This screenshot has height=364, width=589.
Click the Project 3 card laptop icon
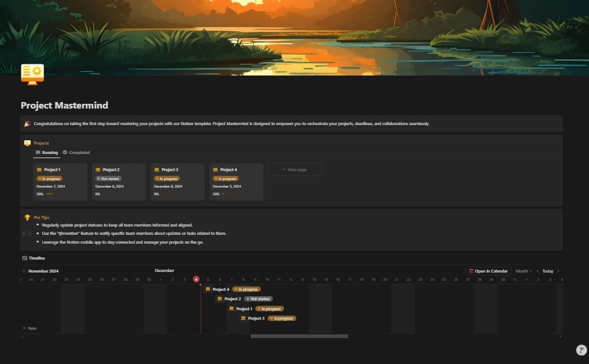click(156, 170)
